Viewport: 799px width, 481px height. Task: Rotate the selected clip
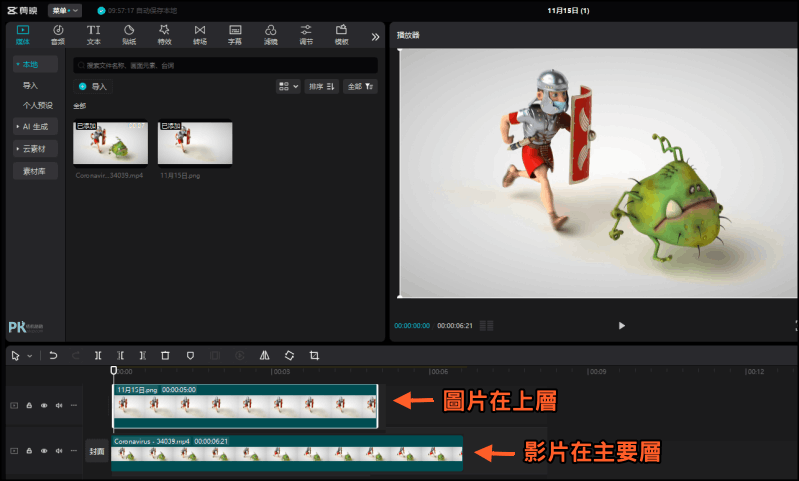[289, 356]
